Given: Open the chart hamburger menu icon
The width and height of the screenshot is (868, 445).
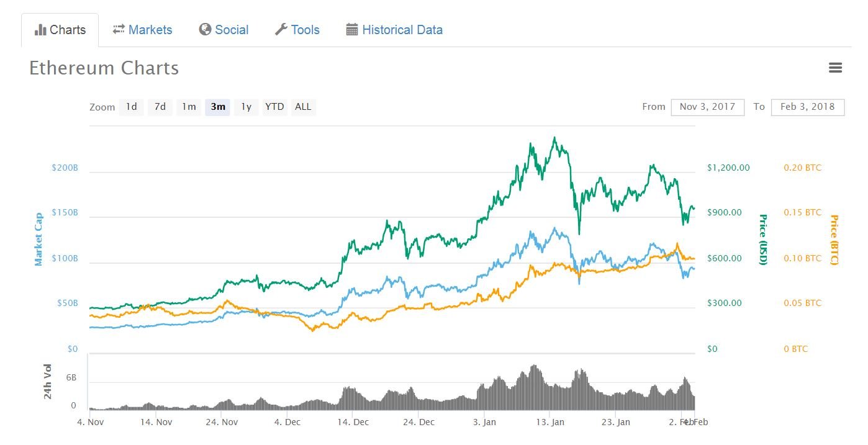Looking at the screenshot, I should point(835,68).
